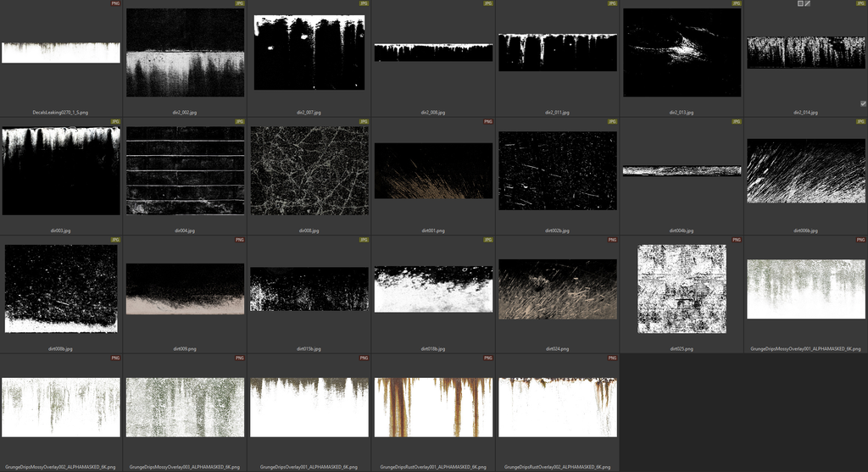This screenshot has width=868, height=472.
Task: Click the JPG badge on dirt006b.jpg tile
Action: 861,121
